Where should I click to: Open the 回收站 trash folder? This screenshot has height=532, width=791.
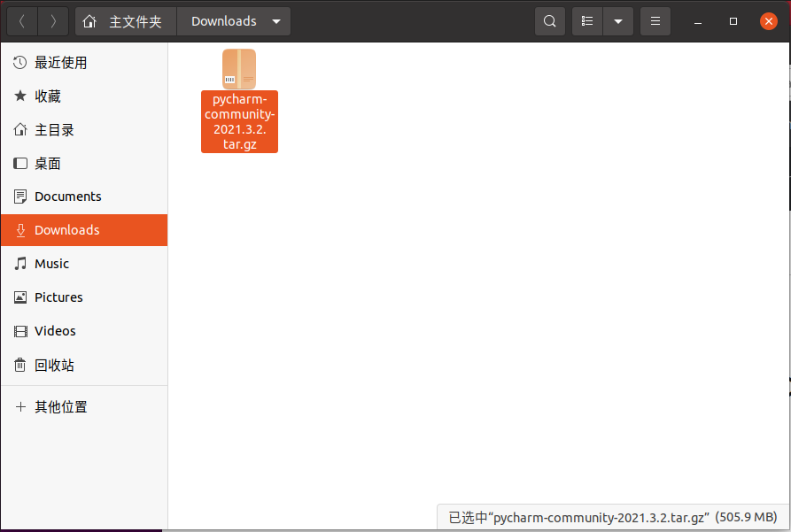pos(84,365)
